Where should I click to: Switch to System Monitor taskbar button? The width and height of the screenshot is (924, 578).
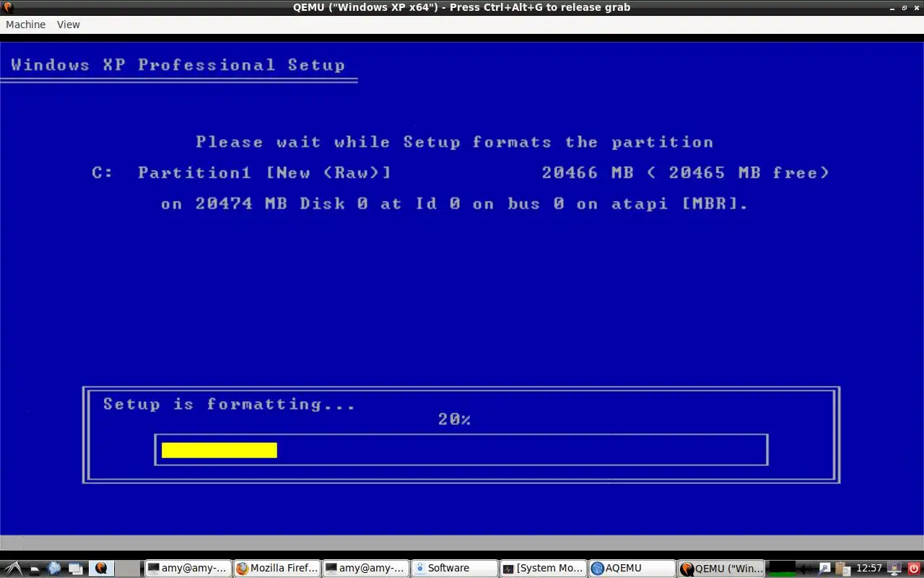coord(543,569)
